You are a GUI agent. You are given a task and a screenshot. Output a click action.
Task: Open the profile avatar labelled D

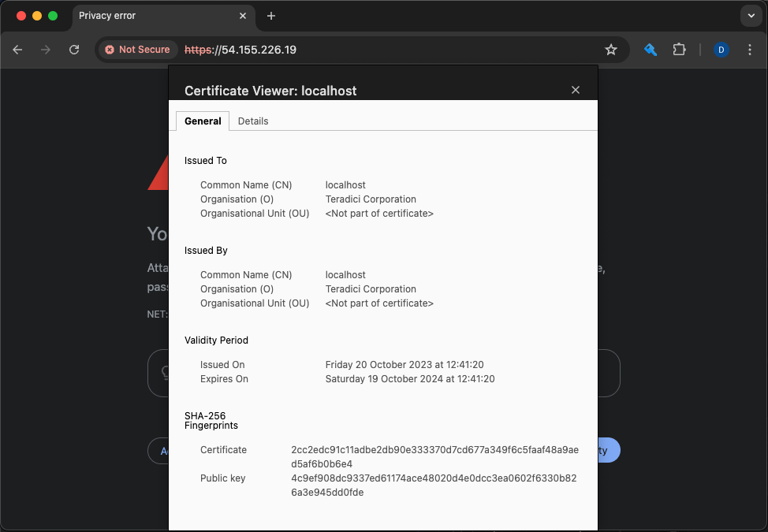pyautogui.click(x=721, y=50)
